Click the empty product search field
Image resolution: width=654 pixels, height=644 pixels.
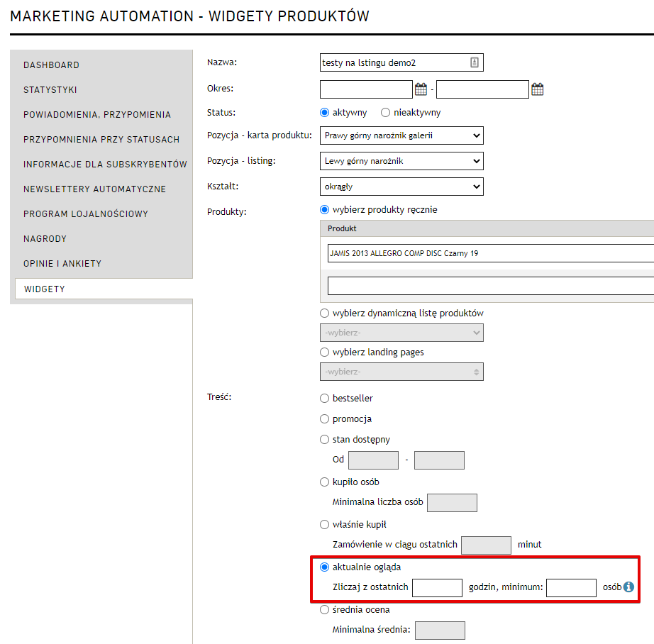point(489,286)
